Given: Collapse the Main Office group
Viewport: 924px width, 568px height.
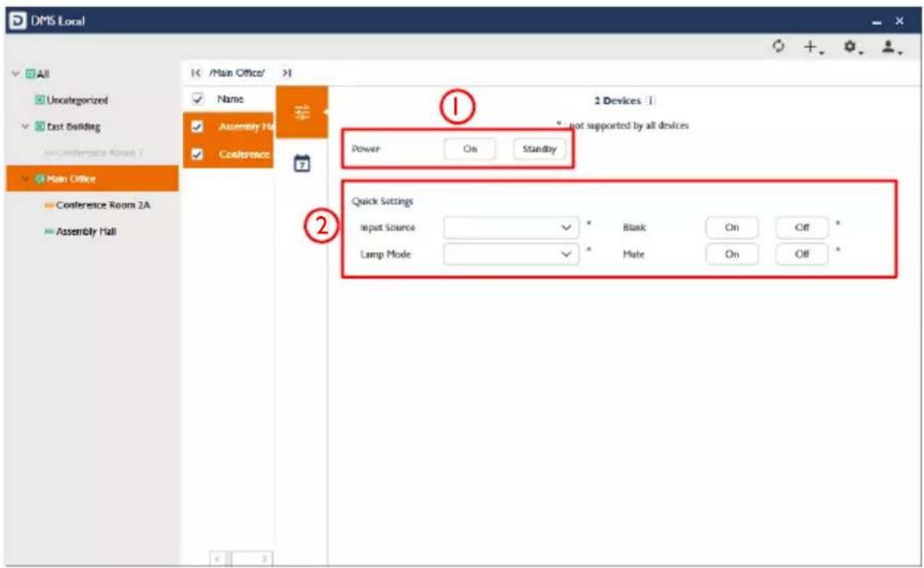Looking at the screenshot, I should tap(25, 178).
